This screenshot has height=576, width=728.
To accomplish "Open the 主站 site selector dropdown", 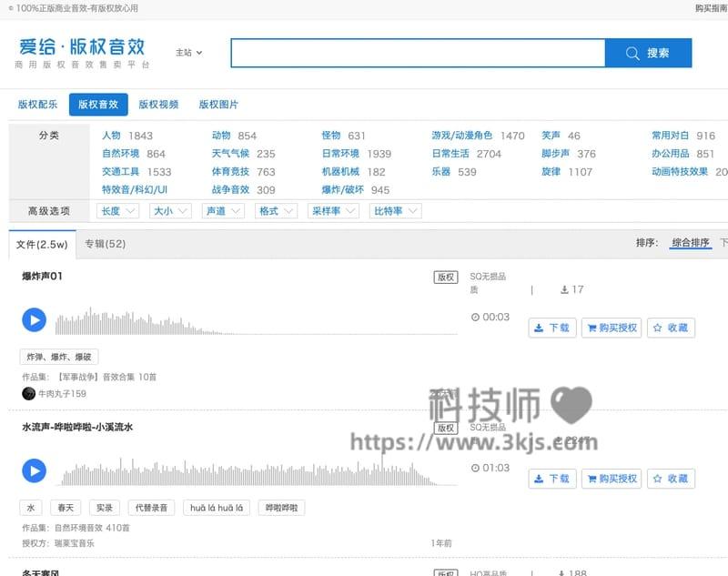I will [x=188, y=53].
